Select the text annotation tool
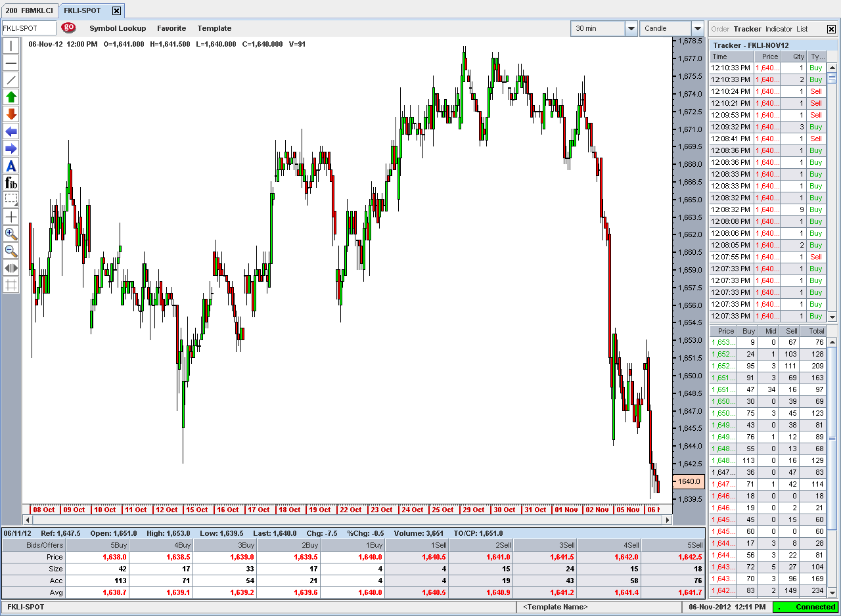Screen dimensions: 841x616 pyautogui.click(x=11, y=165)
